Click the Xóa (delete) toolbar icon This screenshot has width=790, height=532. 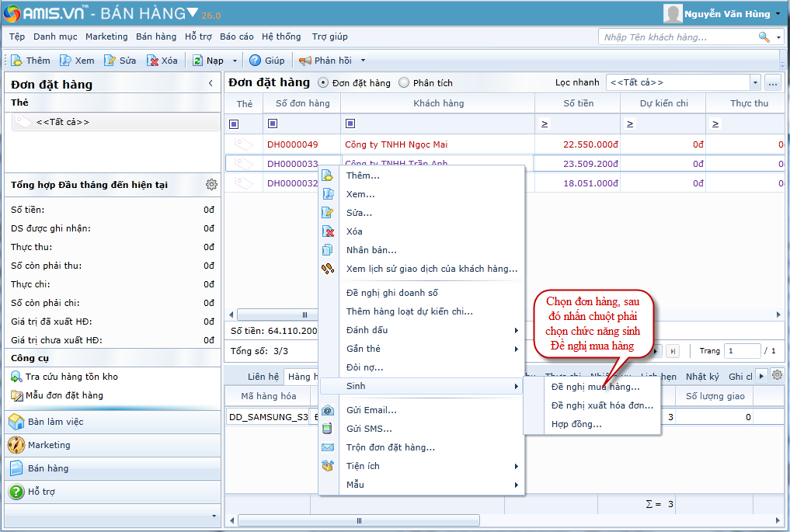pyautogui.click(x=153, y=61)
